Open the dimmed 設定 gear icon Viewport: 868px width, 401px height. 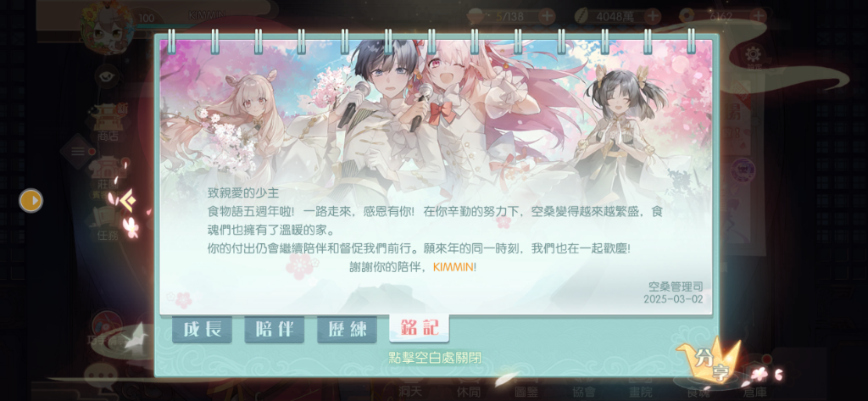click(x=753, y=55)
